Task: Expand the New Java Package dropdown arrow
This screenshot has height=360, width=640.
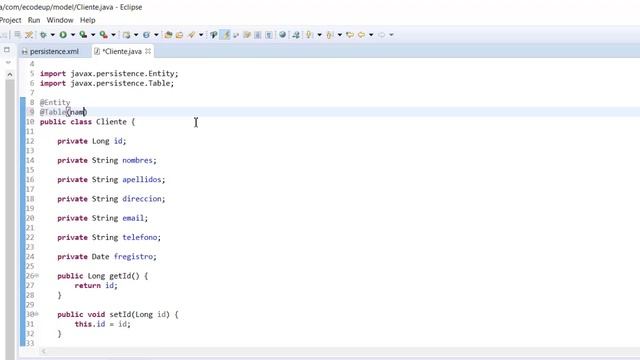Action: click(x=136, y=35)
